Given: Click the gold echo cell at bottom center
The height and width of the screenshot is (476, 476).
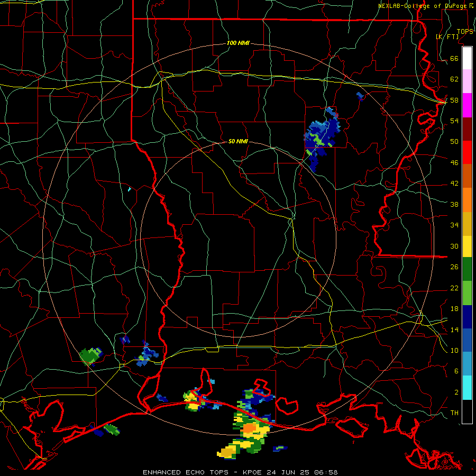Looking at the screenshot, I should click(227, 452).
